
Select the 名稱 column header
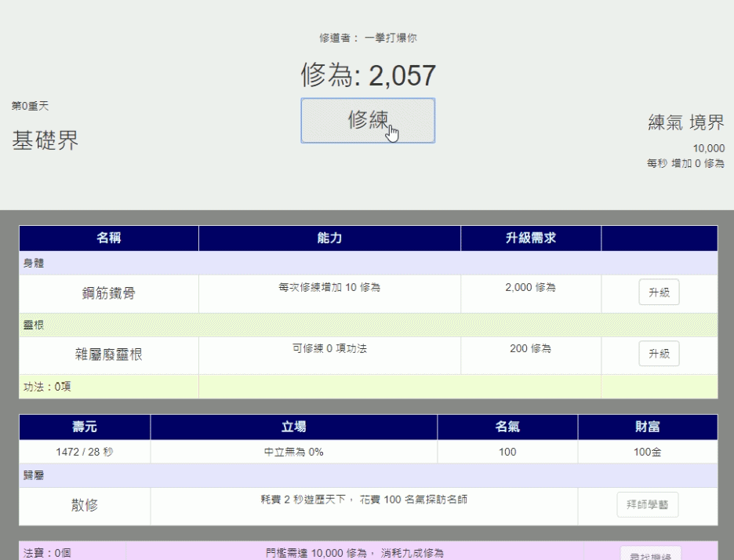108,238
